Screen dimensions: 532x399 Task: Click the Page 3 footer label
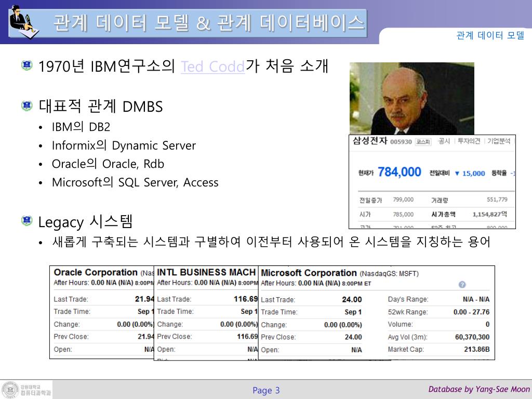coord(267,391)
